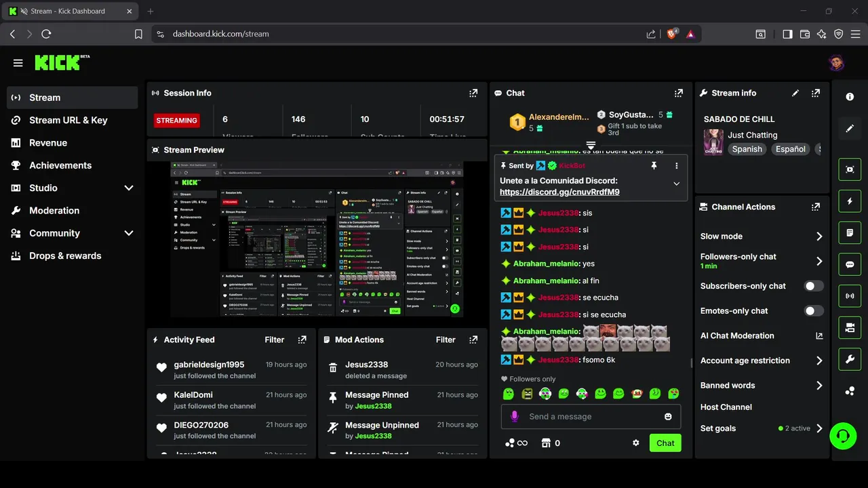Open chat settings gear

pyautogui.click(x=636, y=443)
